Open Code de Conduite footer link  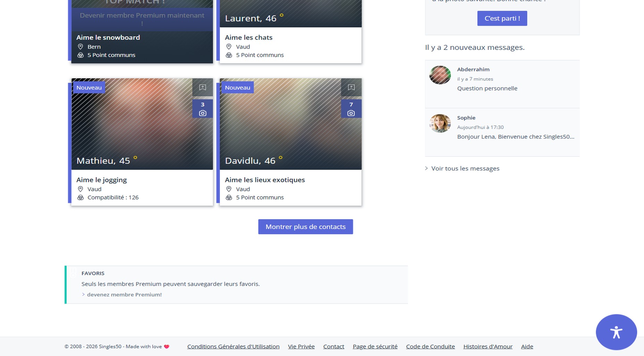[x=430, y=347]
